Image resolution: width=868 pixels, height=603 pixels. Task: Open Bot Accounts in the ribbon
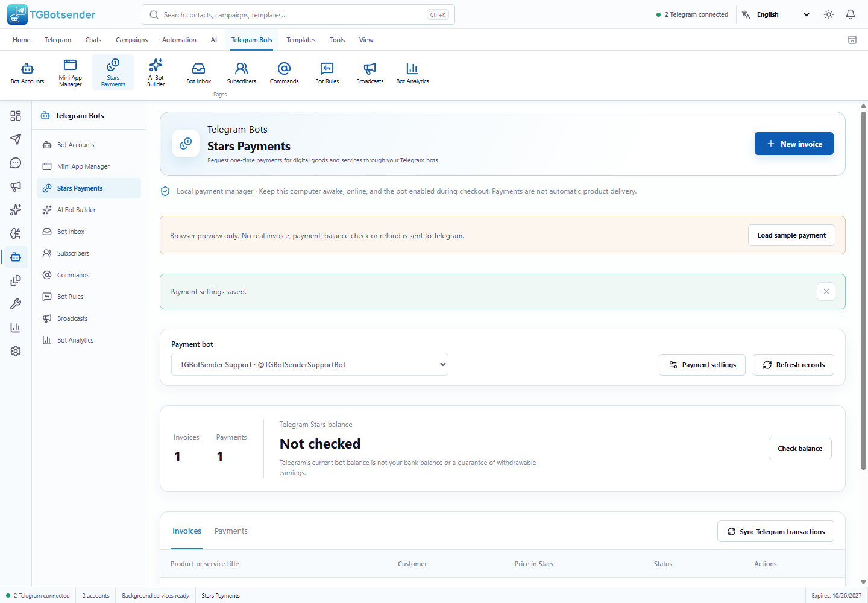[x=28, y=72]
